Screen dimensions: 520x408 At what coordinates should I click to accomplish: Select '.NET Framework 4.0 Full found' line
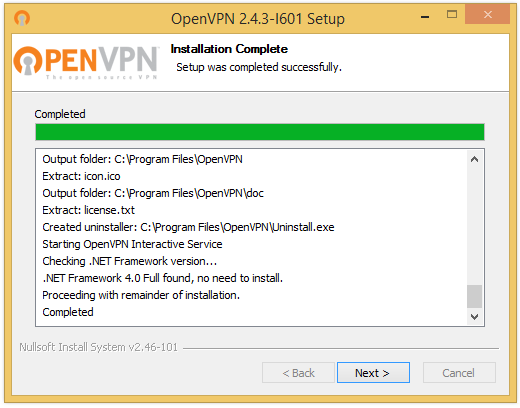163,278
